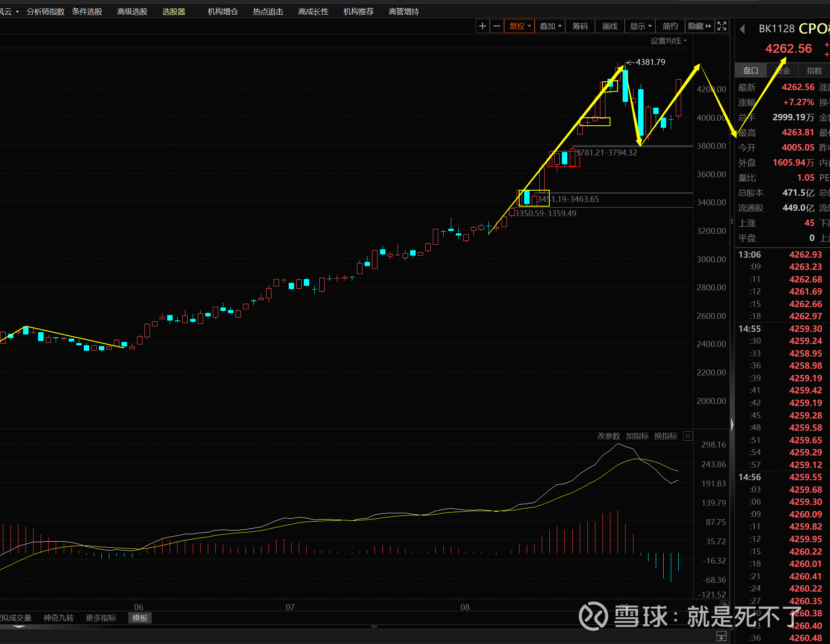Click the bottom panel download icon

click(x=721, y=636)
